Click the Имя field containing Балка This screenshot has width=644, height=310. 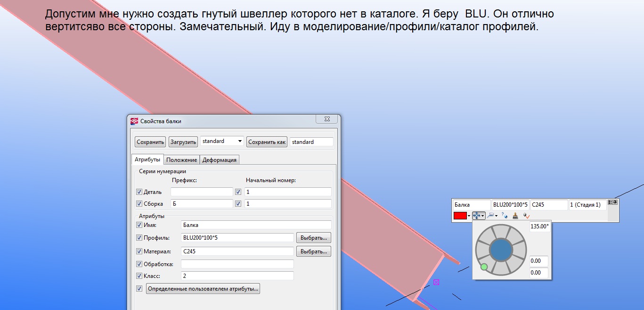[x=256, y=225]
